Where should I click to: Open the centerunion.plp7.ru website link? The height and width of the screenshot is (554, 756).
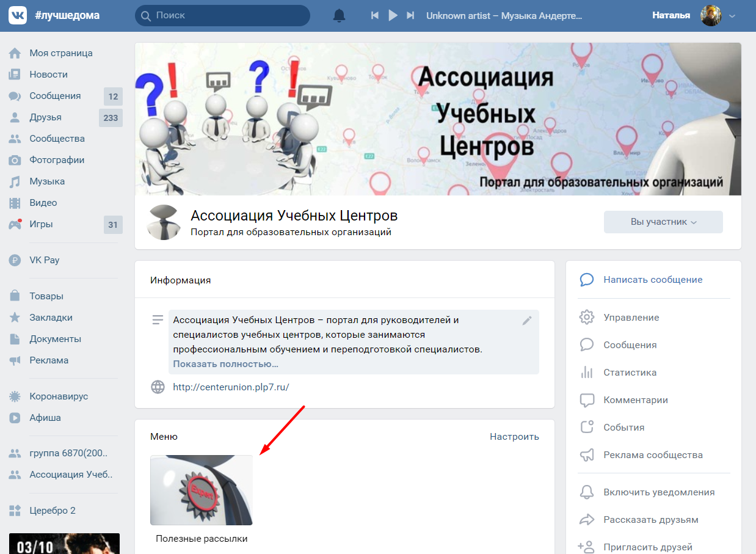click(231, 387)
